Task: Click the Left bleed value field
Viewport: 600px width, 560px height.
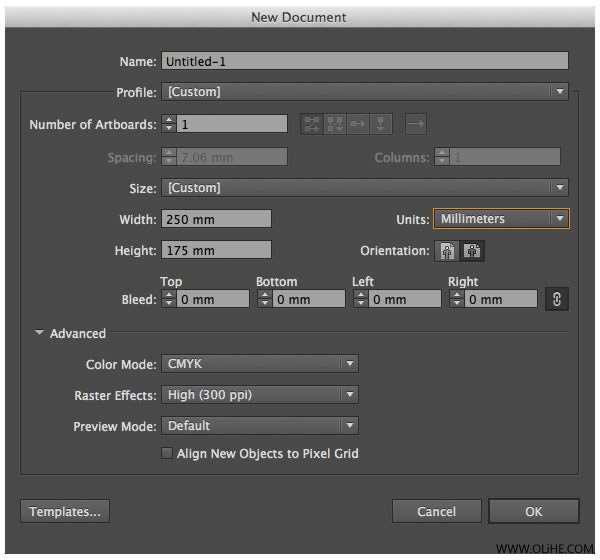Action: [405, 299]
